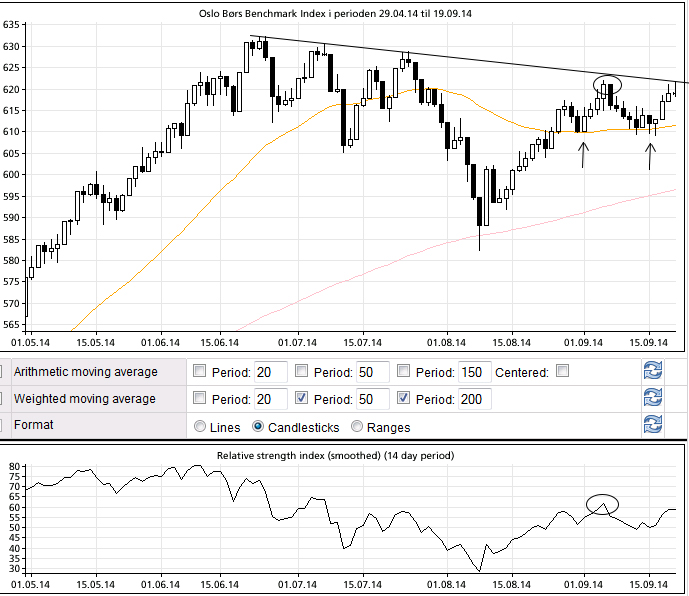Uncheck the Weighted moving average Period 200 checkbox
689x596 pixels.
pyautogui.click(x=404, y=398)
